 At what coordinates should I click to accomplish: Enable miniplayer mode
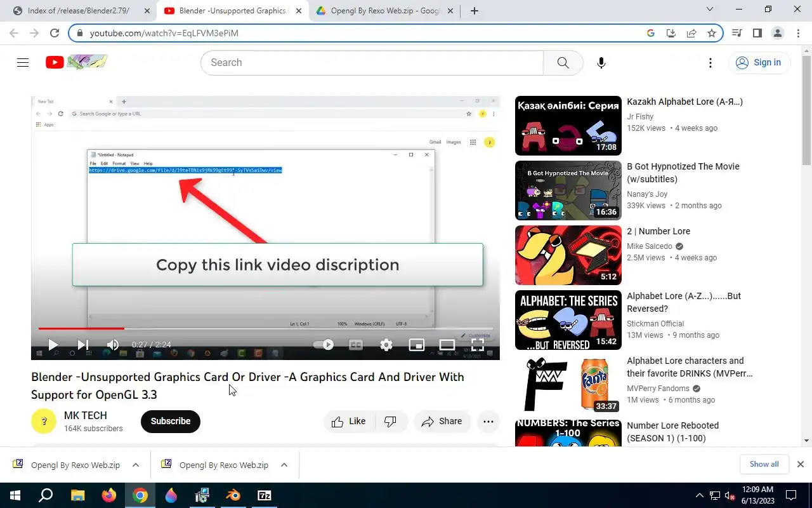pos(417,345)
